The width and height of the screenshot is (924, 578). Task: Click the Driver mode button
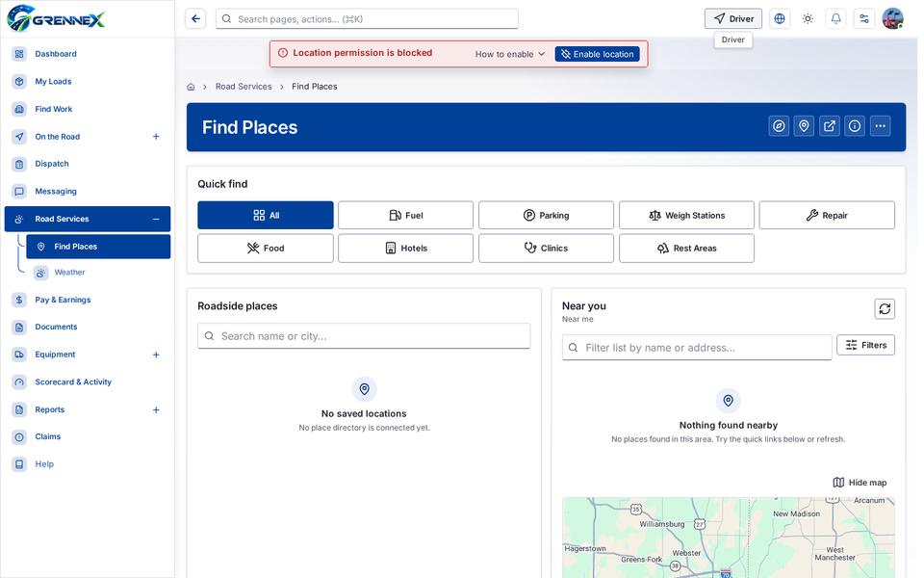(x=733, y=19)
